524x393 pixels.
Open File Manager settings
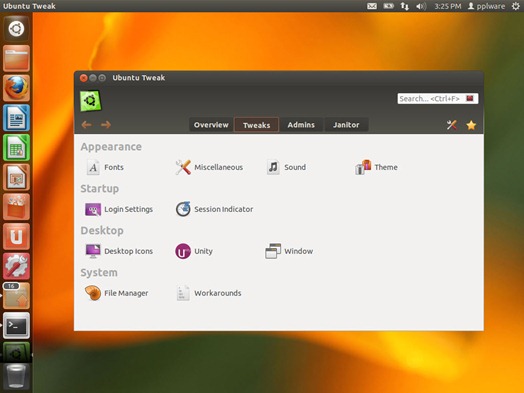pyautogui.click(x=116, y=293)
